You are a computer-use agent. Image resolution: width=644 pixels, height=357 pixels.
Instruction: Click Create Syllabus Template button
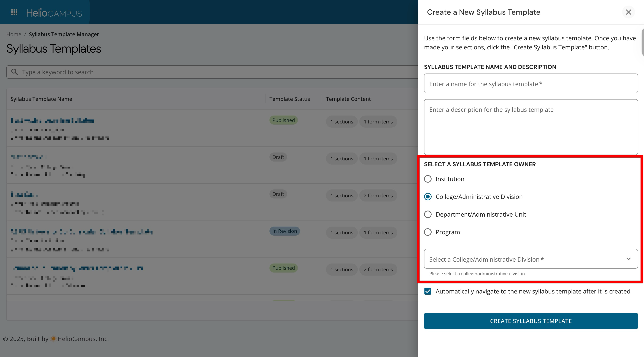[530, 321]
